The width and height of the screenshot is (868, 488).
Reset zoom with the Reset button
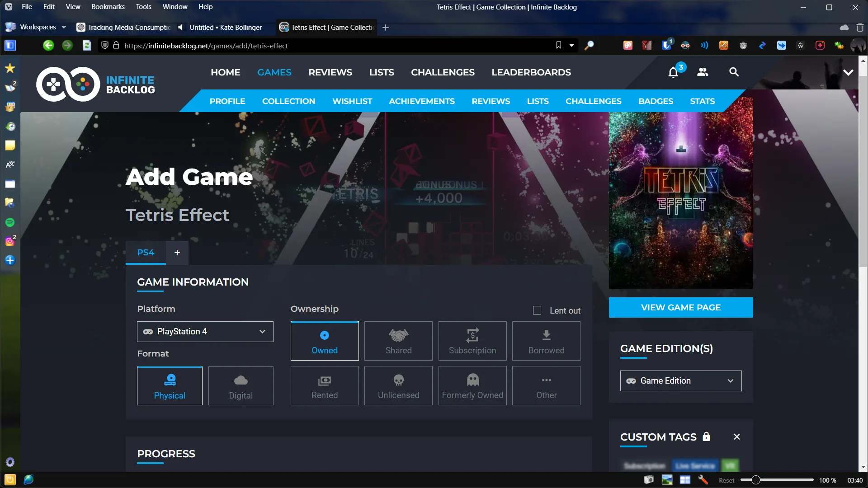(726, 480)
